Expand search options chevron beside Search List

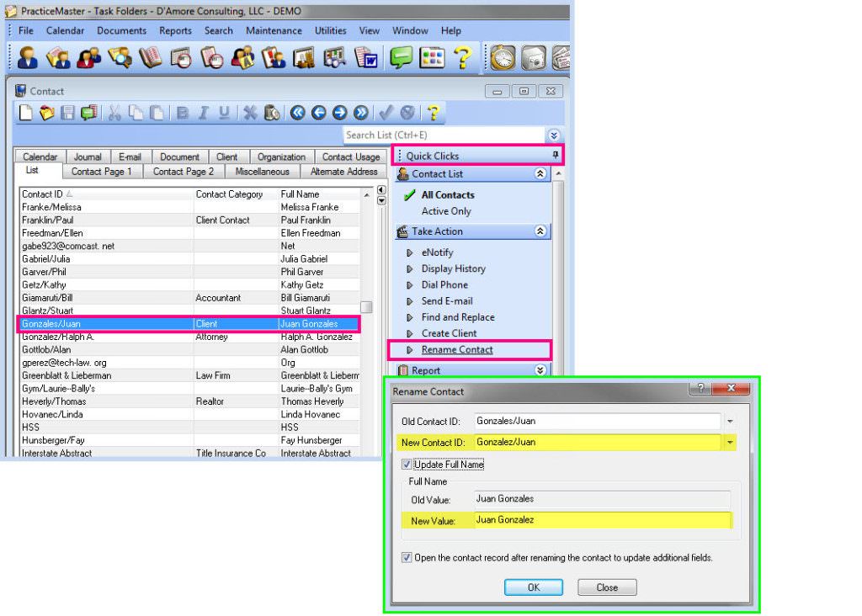tap(554, 135)
